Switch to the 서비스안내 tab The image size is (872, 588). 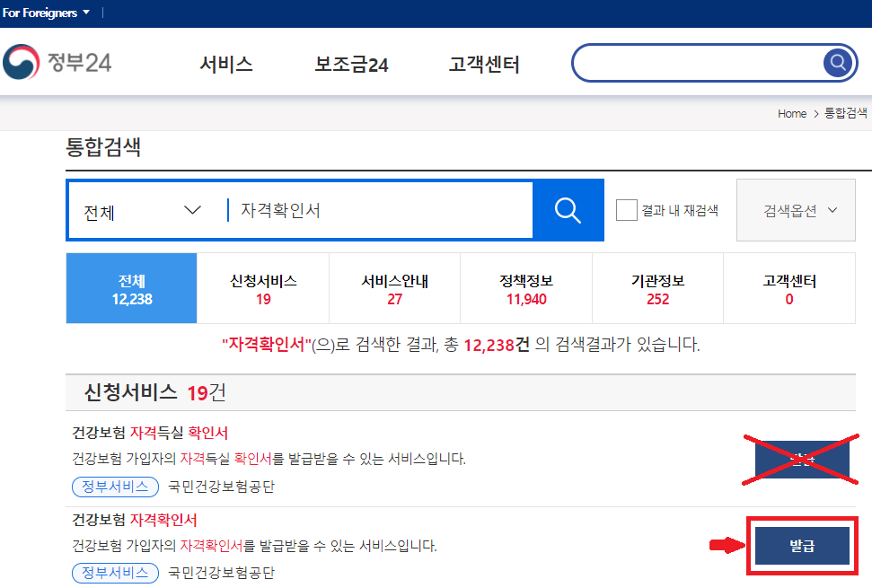click(394, 289)
